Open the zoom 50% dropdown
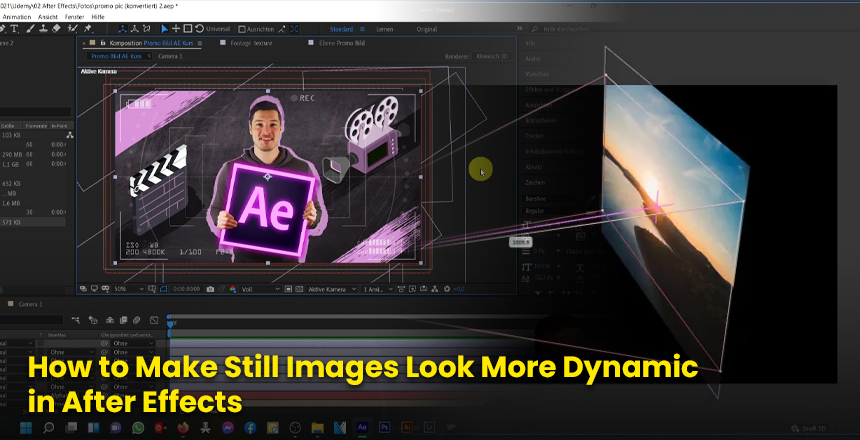 [x=129, y=289]
